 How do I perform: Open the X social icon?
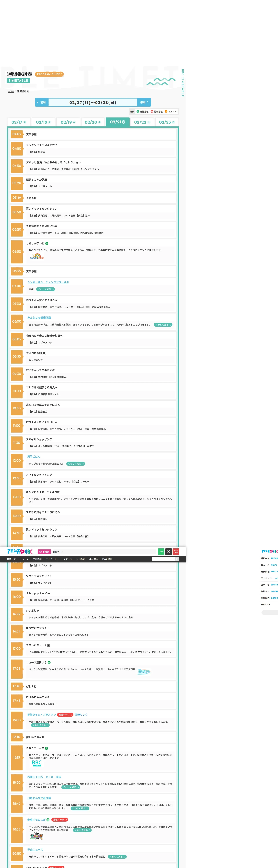coord(168,552)
